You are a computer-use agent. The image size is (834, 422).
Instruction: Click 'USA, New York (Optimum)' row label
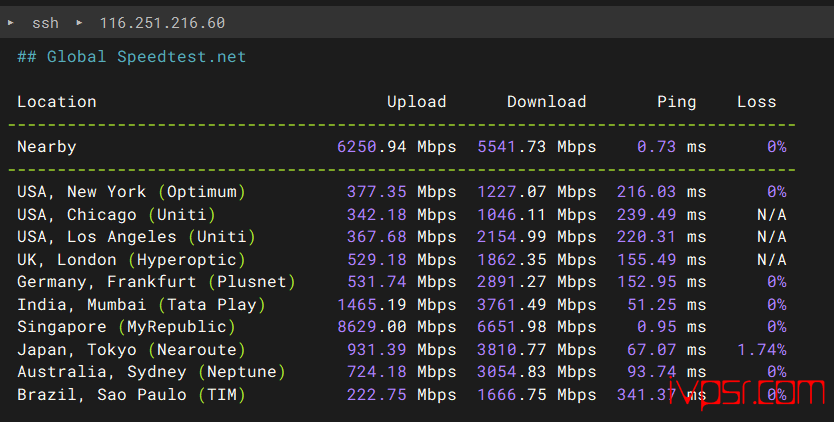click(132, 192)
